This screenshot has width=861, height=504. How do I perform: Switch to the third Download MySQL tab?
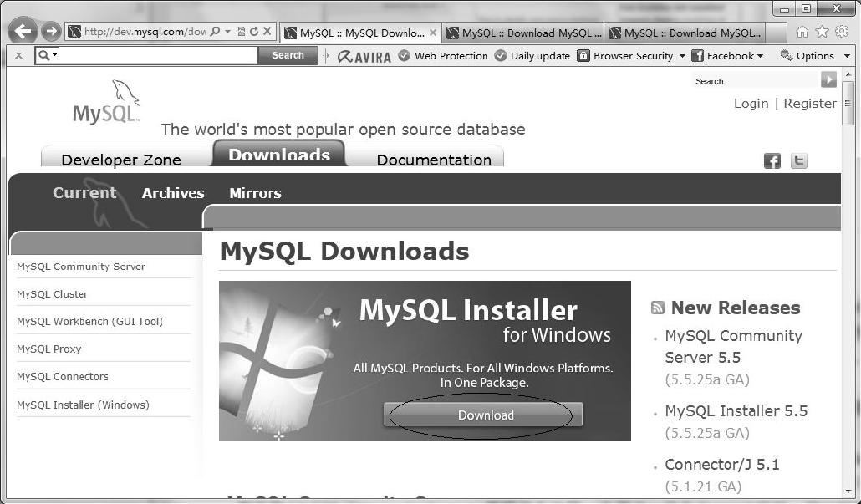(686, 33)
